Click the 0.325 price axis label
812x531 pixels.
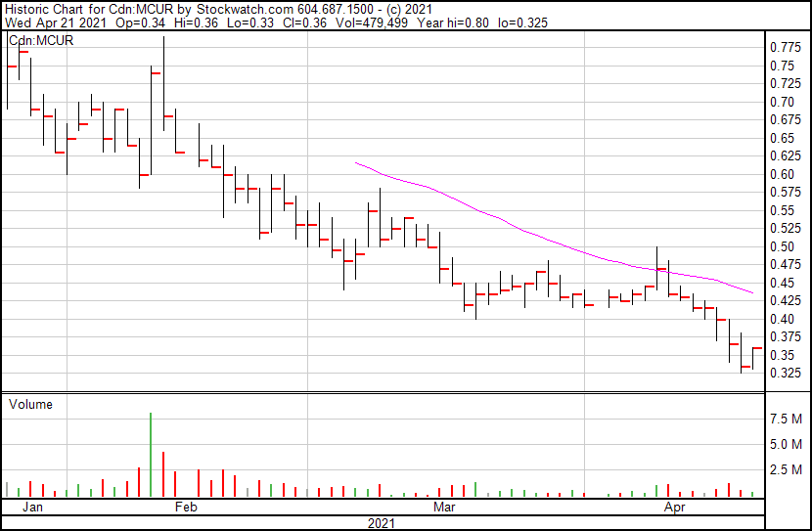785,374
